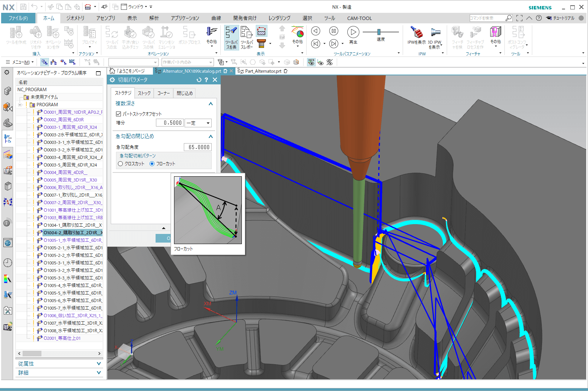588x391 pixels.
Task: Click the Save disk icon in title bar
Action: pyautogui.click(x=23, y=7)
